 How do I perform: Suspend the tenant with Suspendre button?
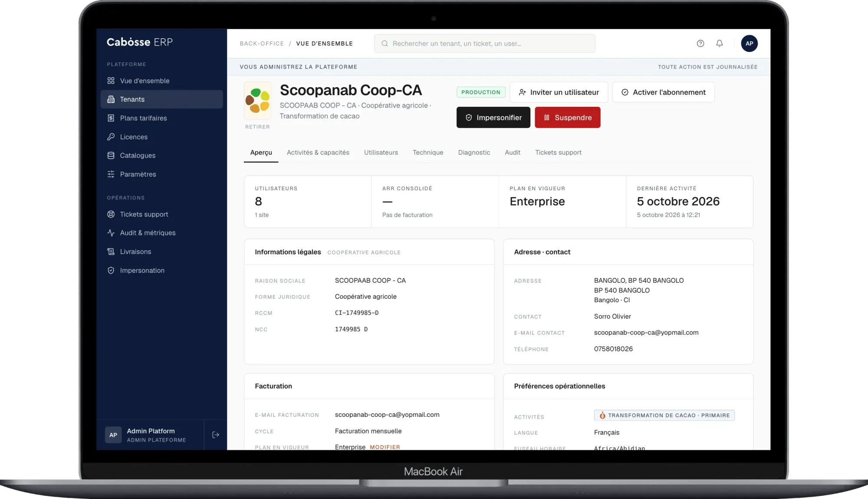tap(568, 117)
